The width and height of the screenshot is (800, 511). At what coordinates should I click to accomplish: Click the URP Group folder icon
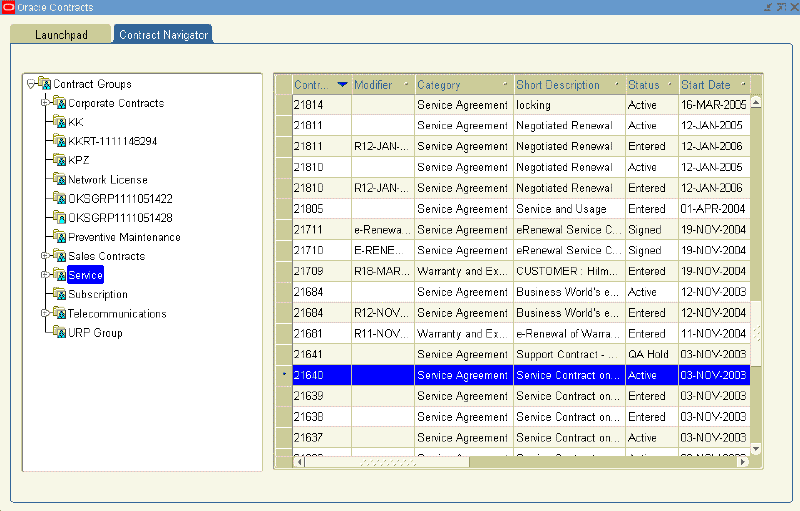point(60,333)
